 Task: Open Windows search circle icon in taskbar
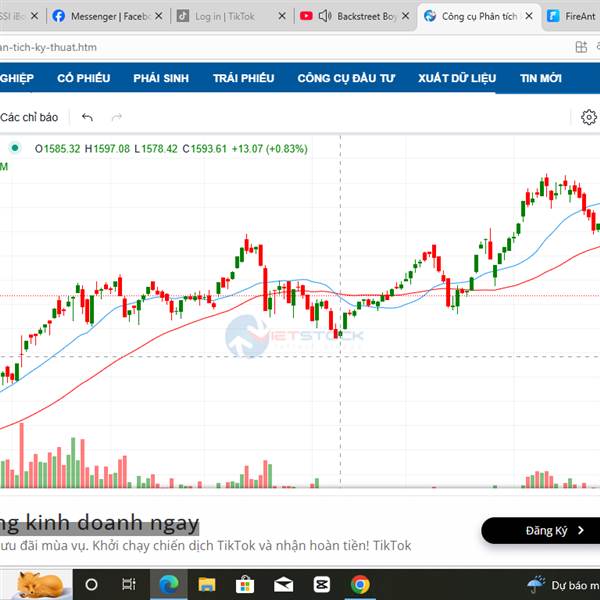click(x=91, y=584)
